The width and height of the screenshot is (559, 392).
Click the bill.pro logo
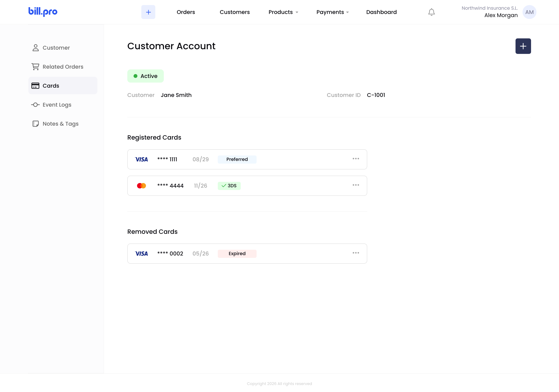(x=43, y=12)
